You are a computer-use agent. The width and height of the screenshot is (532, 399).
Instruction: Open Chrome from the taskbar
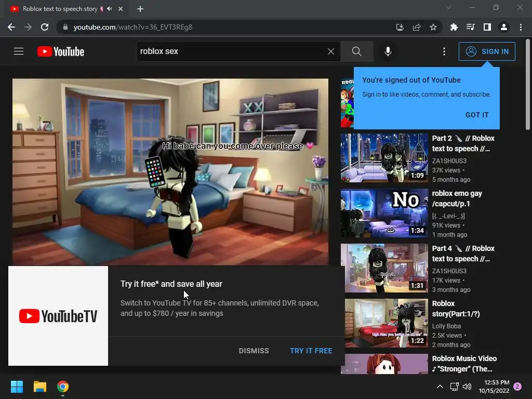[63, 387]
